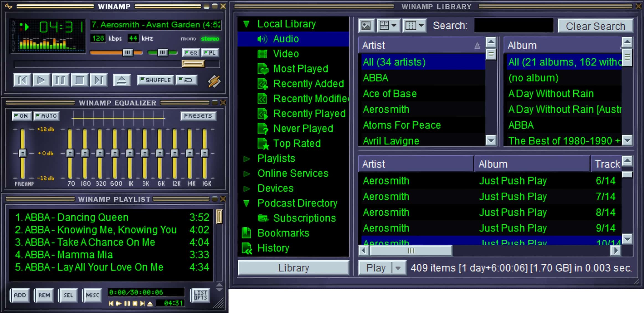
Task: Collapse the Podcast Directory tree node
Action: click(246, 203)
